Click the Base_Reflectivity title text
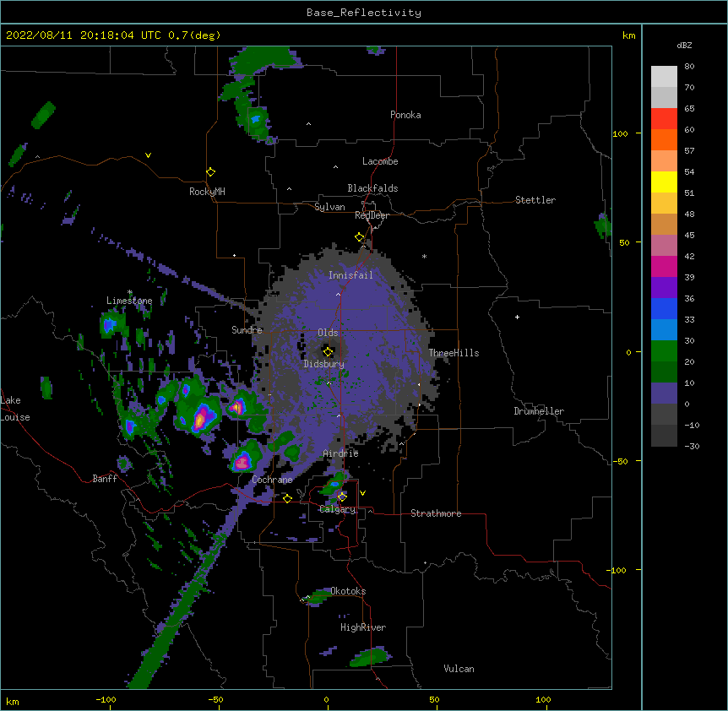Image resolution: width=728 pixels, height=711 pixels. click(x=363, y=13)
